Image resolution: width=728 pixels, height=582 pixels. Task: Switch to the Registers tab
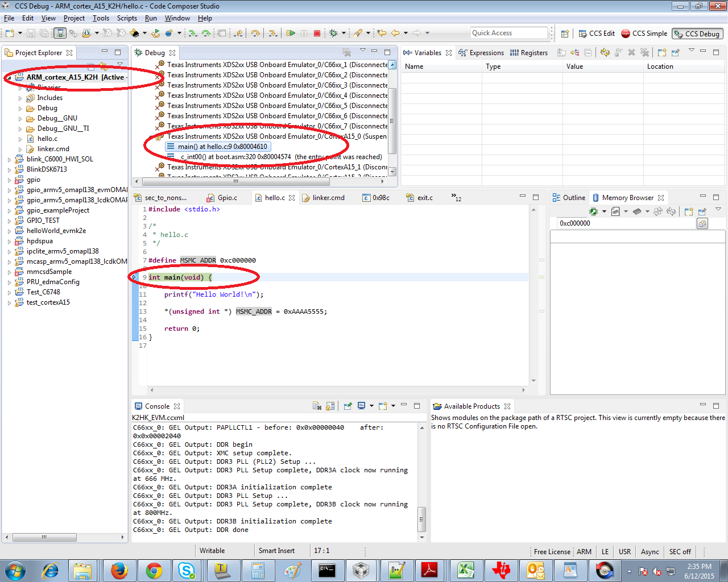click(529, 52)
